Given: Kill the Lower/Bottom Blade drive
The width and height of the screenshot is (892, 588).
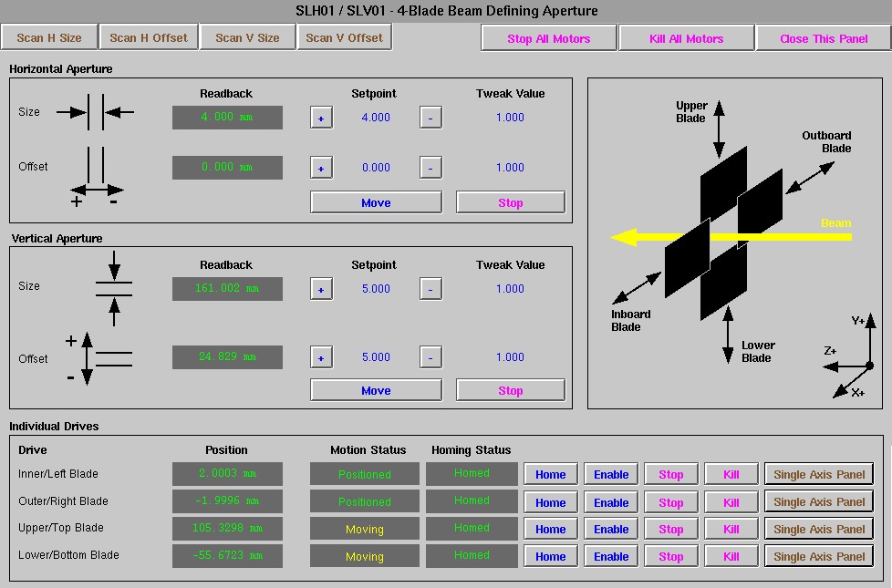Looking at the screenshot, I should (x=731, y=556).
